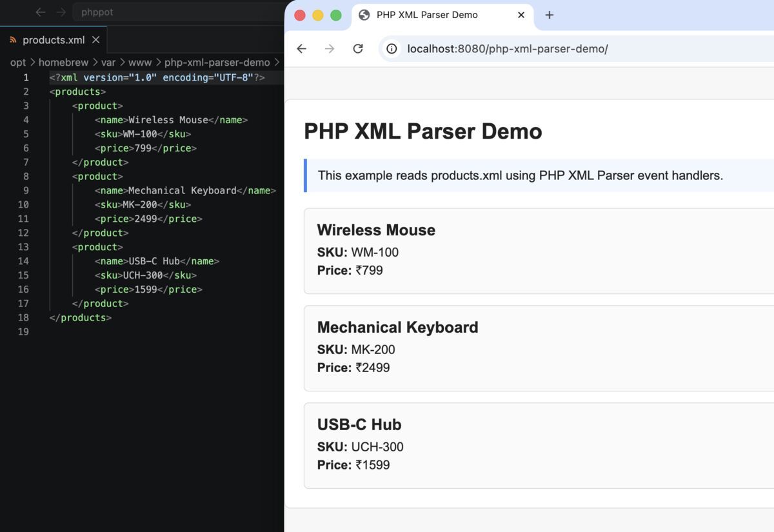Click the closing </products> tag on line 18

tap(81, 317)
